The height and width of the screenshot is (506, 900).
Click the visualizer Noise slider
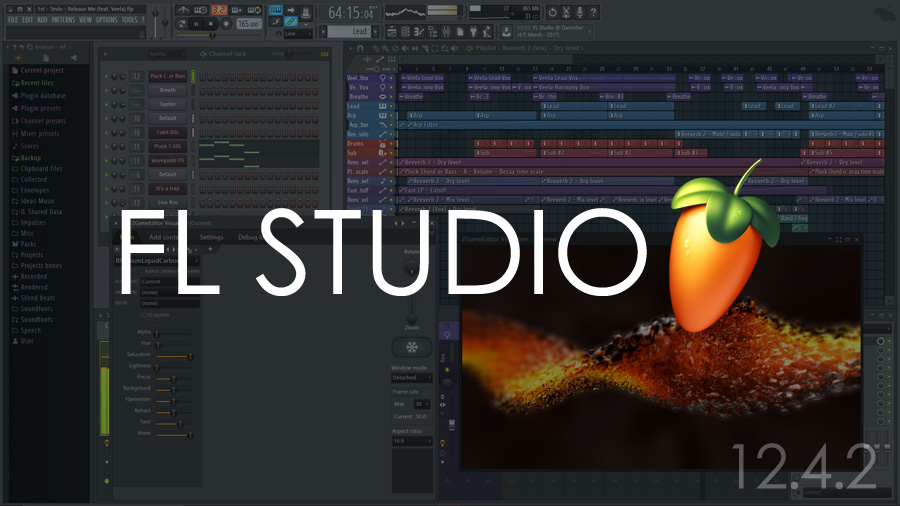point(174,435)
